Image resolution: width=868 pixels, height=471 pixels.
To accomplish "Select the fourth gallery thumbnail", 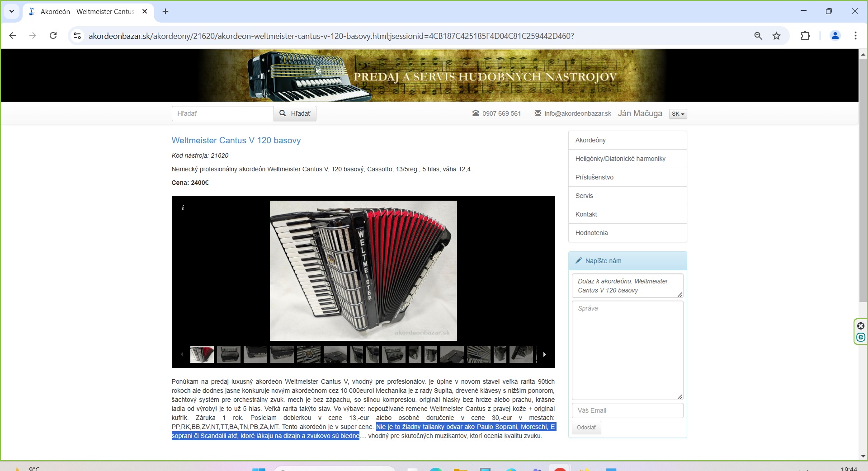I will coord(282,354).
